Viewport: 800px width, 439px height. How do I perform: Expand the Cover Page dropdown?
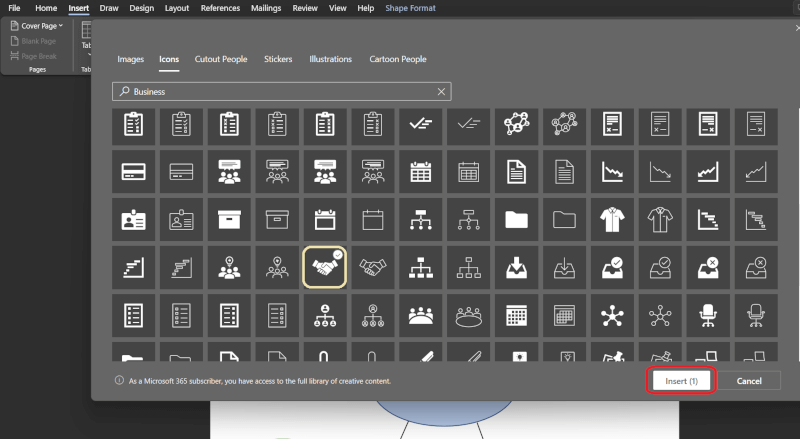(42, 25)
